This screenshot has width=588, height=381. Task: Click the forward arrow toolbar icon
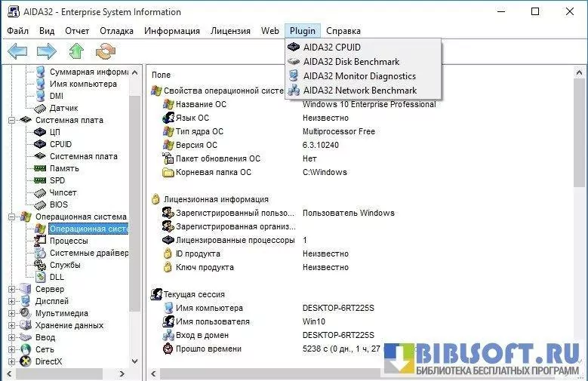pyautogui.click(x=47, y=51)
